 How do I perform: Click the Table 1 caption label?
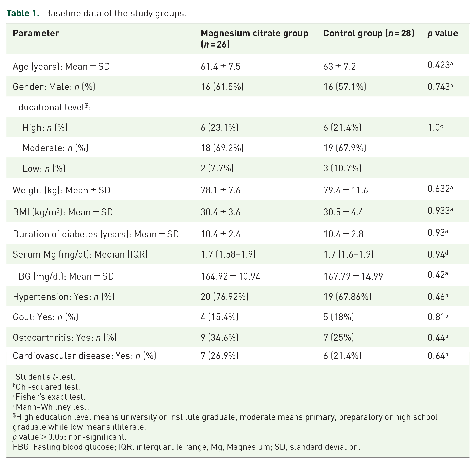pos(23,13)
